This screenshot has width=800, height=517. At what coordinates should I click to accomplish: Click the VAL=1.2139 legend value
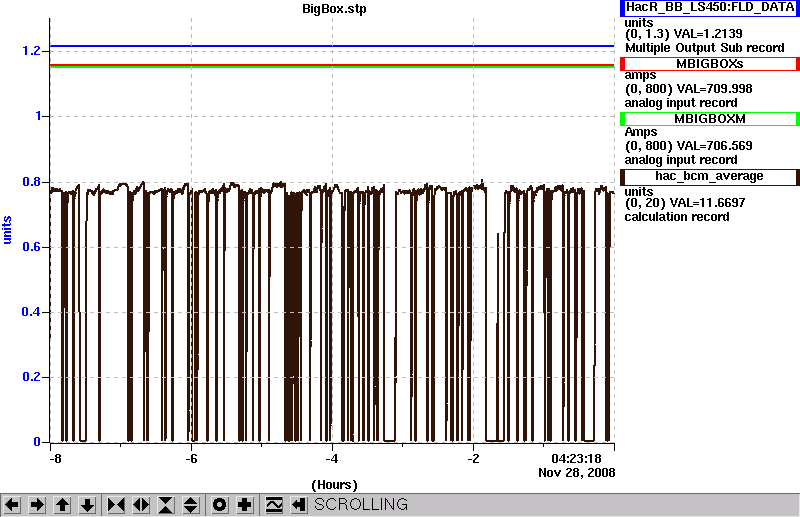[708, 34]
